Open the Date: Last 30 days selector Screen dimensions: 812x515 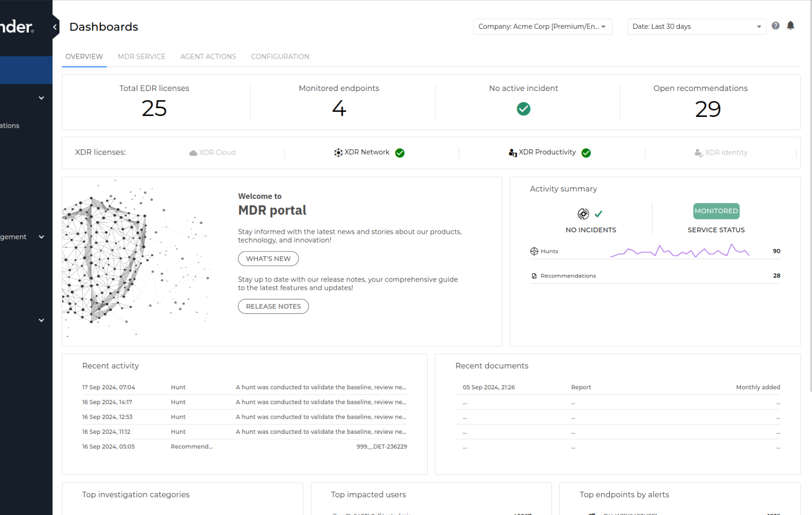point(696,26)
